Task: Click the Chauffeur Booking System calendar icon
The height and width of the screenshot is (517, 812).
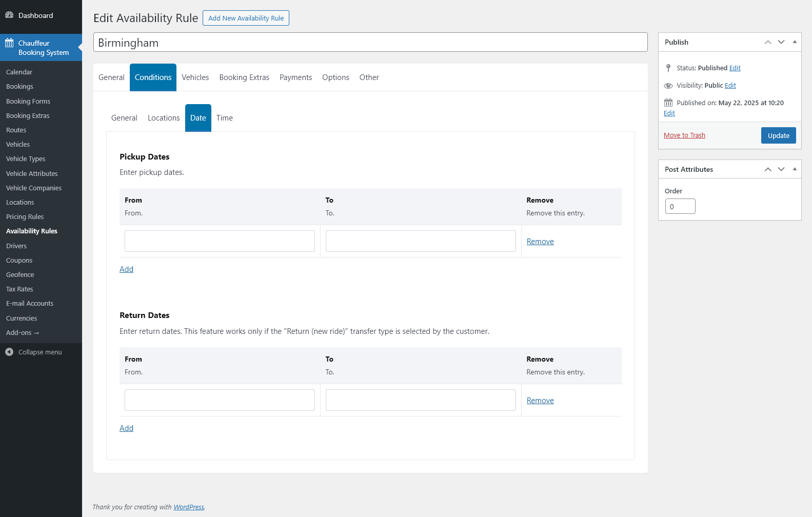Action: [9, 43]
